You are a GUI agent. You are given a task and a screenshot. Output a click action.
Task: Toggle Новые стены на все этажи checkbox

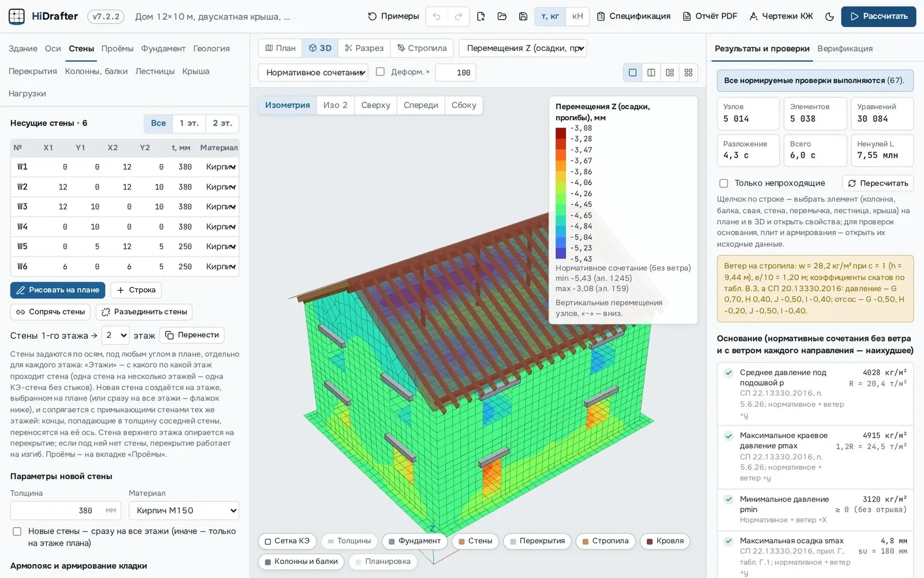[17, 531]
